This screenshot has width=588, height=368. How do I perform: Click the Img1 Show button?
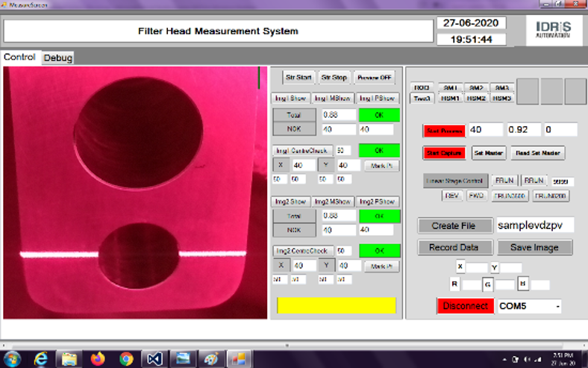tap(290, 99)
